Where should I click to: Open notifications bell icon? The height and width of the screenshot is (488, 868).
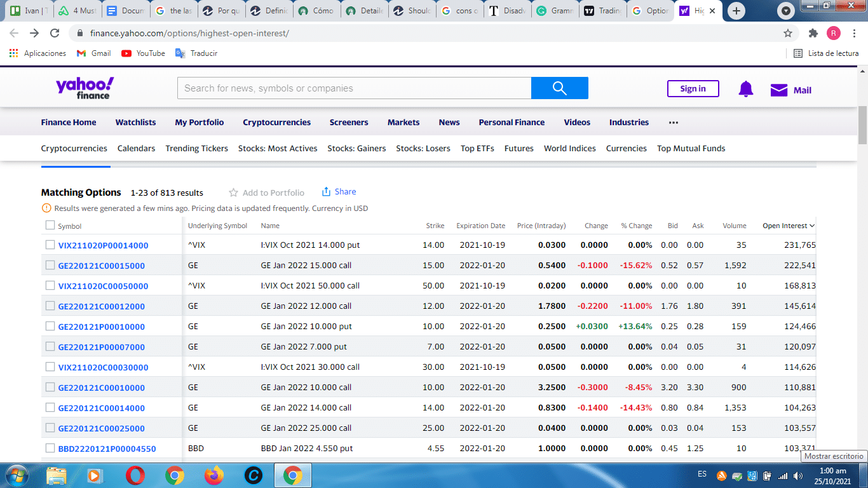(746, 90)
